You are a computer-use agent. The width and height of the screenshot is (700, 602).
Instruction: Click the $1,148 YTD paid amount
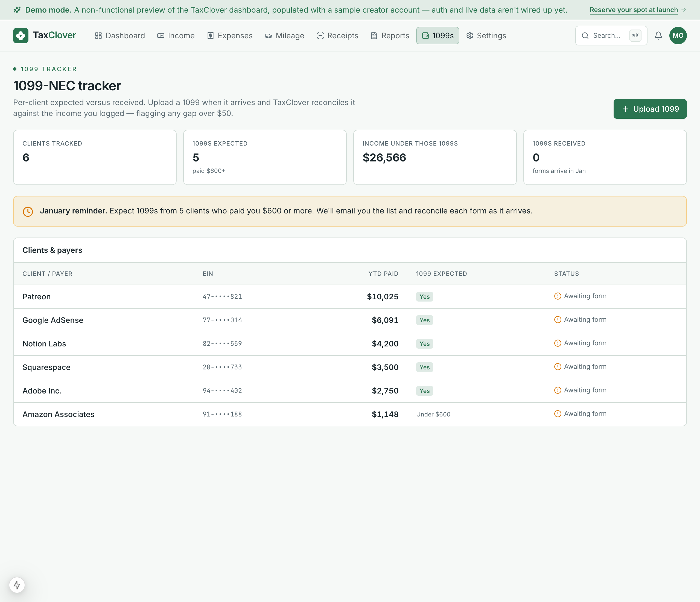pos(385,414)
